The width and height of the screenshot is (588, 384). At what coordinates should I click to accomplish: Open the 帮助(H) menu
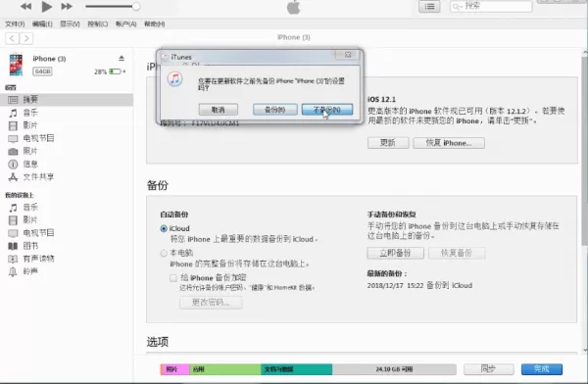(154, 24)
